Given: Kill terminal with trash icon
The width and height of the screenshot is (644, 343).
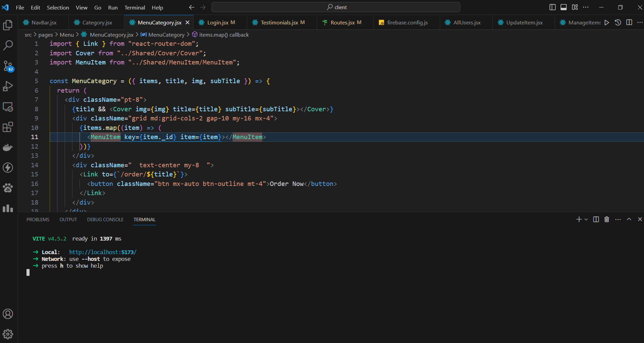Looking at the screenshot, I should coord(607,220).
